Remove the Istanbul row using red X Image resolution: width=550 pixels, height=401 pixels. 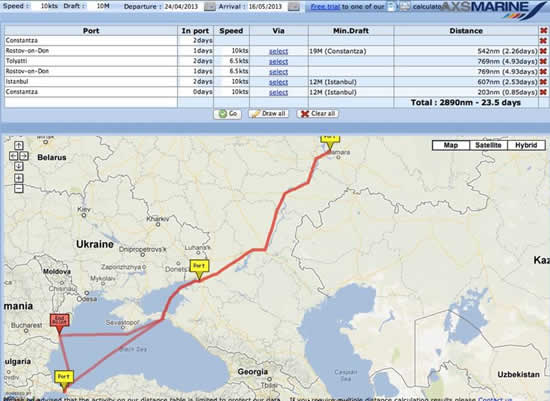point(543,82)
